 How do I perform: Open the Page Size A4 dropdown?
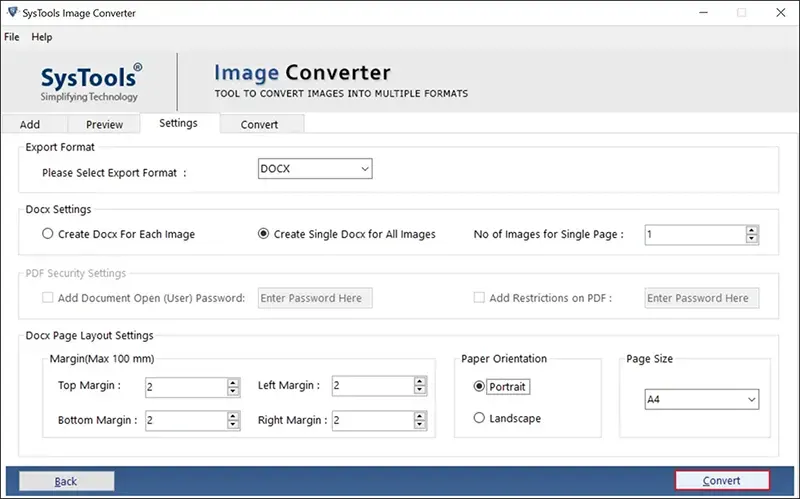[x=702, y=400]
